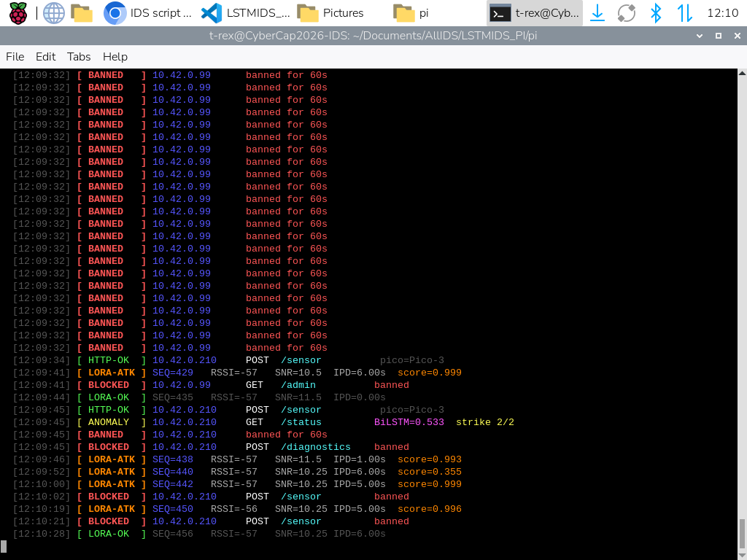Viewport: 747px width, 560px height.
Task: Open the file manager folder launcher
Action: tap(82, 13)
